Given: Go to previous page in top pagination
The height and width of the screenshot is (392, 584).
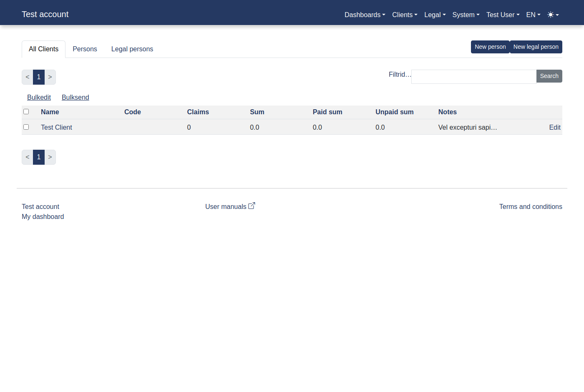Looking at the screenshot, I should 28,77.
